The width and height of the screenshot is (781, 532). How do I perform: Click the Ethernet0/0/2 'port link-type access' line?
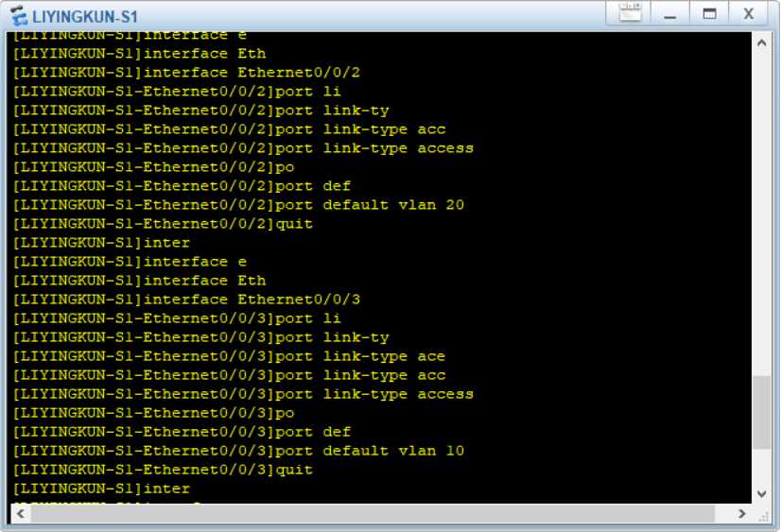243,148
